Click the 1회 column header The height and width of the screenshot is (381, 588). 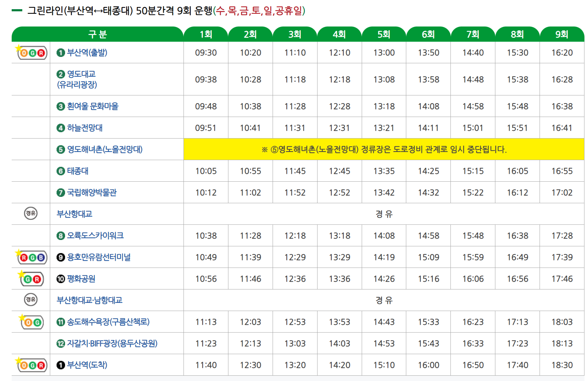(x=206, y=34)
